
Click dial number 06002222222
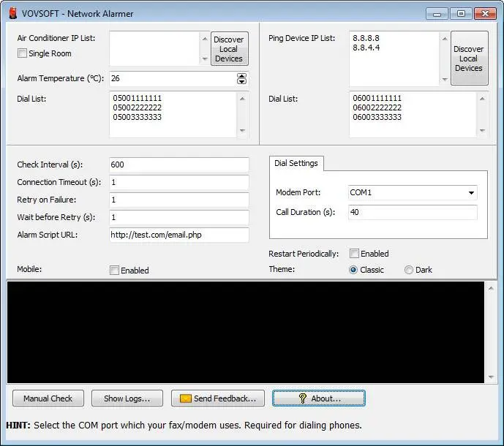tap(377, 107)
